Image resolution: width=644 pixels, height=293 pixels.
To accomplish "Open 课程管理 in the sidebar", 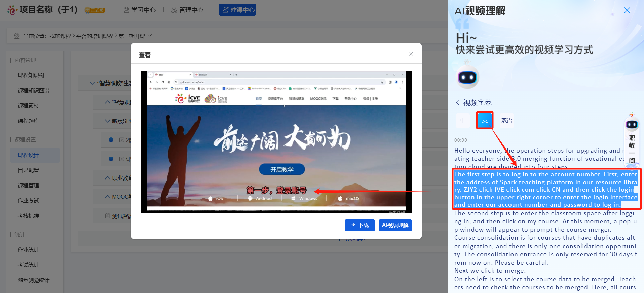I will tap(28, 186).
